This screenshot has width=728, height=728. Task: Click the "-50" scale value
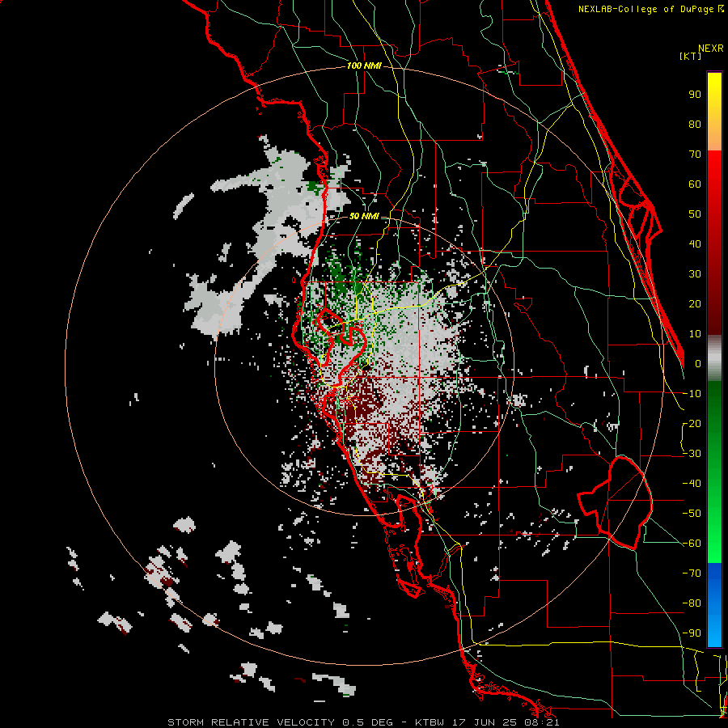coord(692,514)
